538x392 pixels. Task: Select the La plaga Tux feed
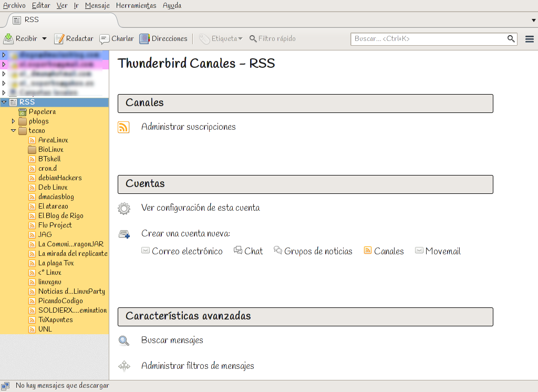[x=56, y=263]
